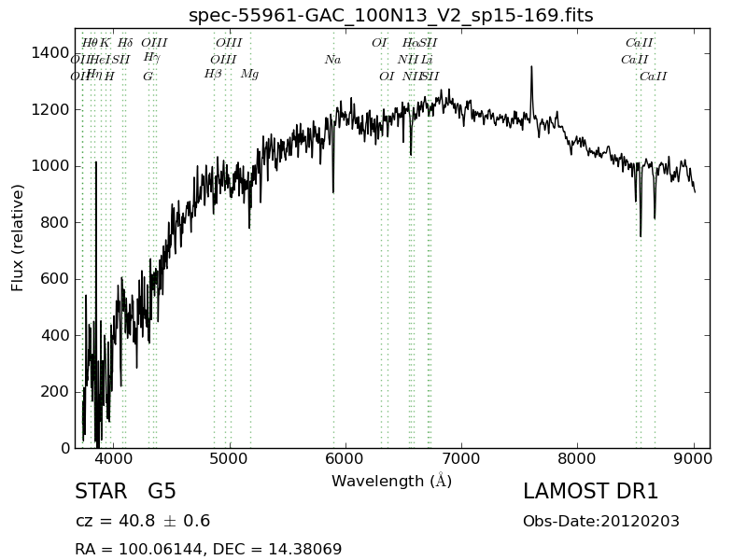The width and height of the screenshot is (747, 560).
Task: Click the 800 tick on flux axis
Action: coord(55,222)
